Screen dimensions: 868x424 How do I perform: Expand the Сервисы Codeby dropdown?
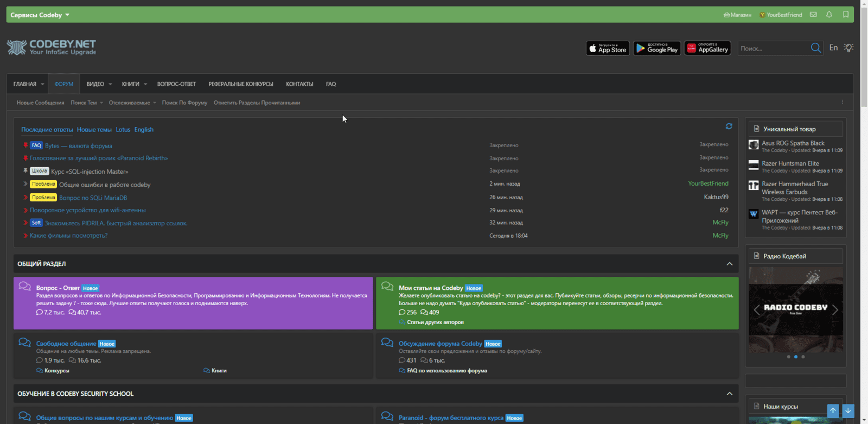pyautogui.click(x=40, y=15)
